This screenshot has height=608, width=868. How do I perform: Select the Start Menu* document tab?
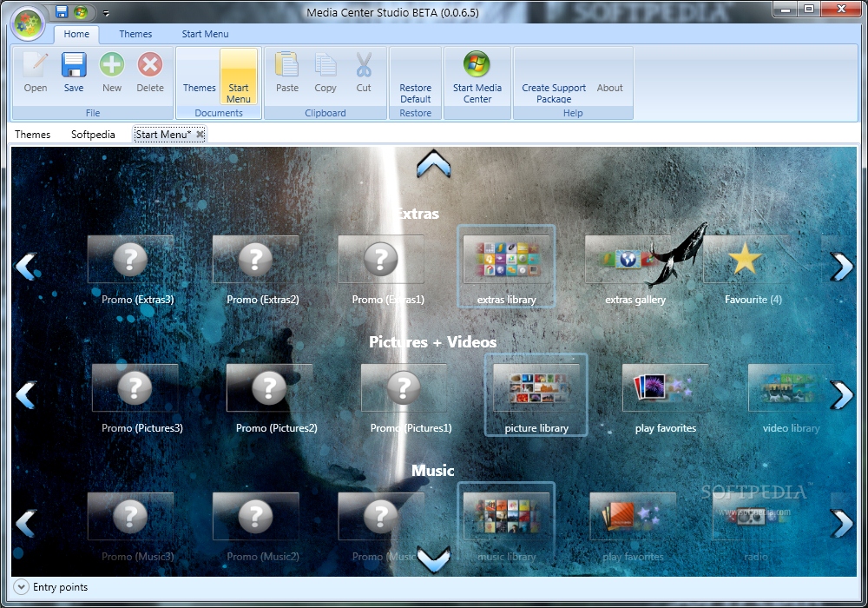coord(163,135)
